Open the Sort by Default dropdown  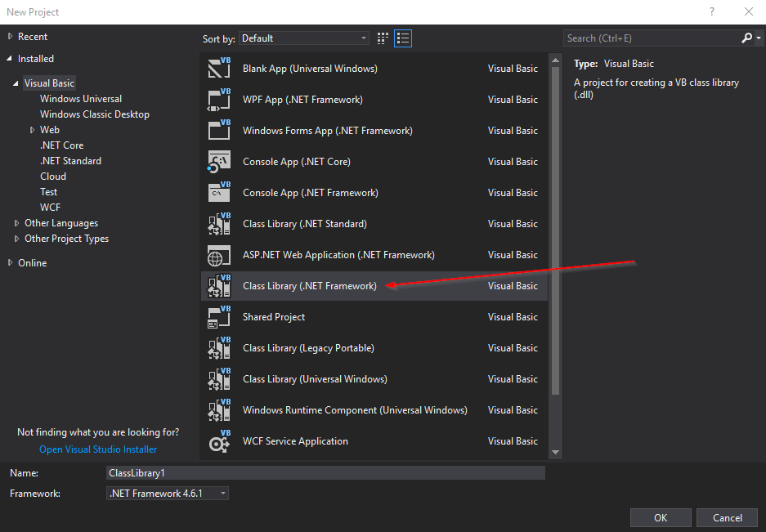[304, 38]
